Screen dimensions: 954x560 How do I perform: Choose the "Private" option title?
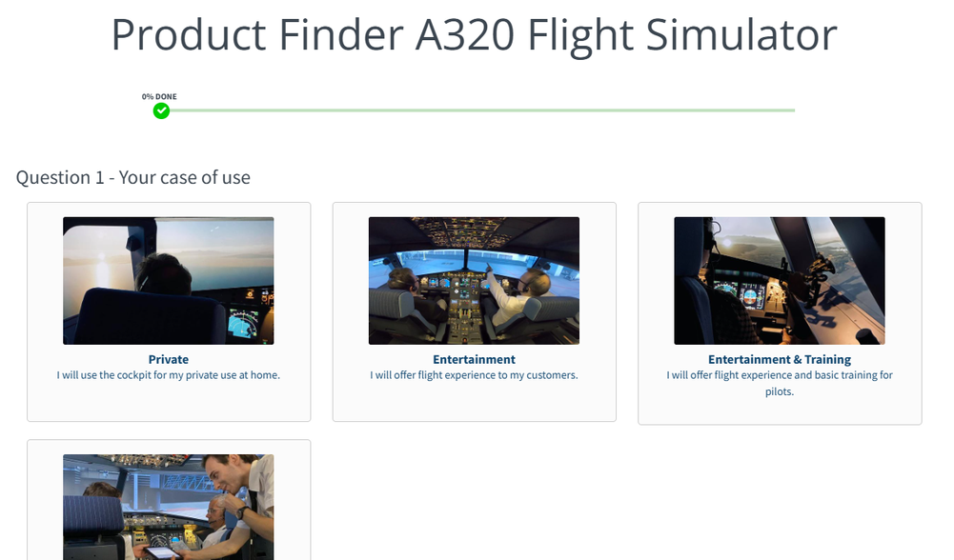(x=169, y=360)
